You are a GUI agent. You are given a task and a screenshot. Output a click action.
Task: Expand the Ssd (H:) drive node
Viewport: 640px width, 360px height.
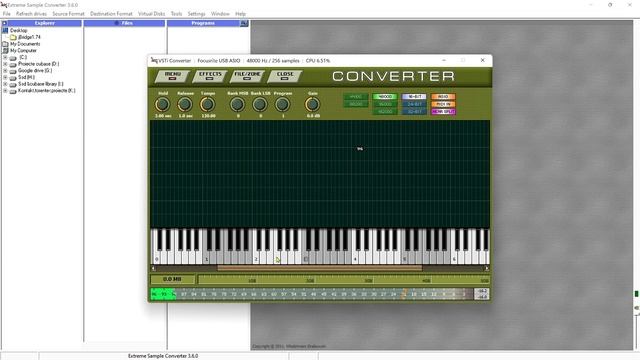[5, 77]
